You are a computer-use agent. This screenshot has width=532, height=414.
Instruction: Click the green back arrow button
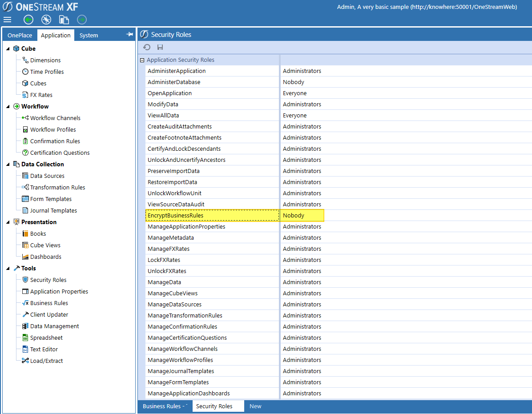pos(28,20)
